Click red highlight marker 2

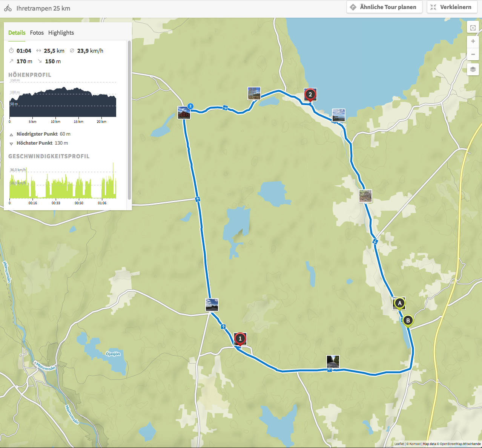click(310, 95)
